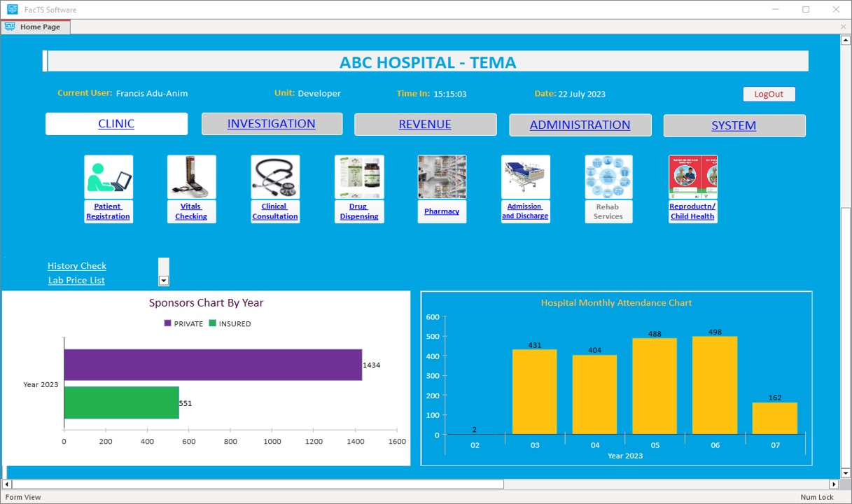Screen dimensions: 852x504
Task: Open Clinical Consultation stethoscope icon
Action: coord(275,177)
